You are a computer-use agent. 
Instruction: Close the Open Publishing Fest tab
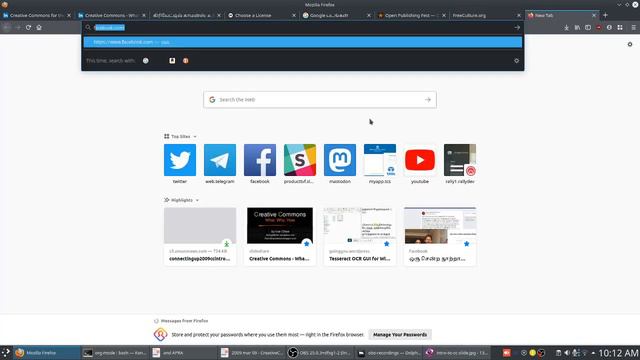click(444, 15)
